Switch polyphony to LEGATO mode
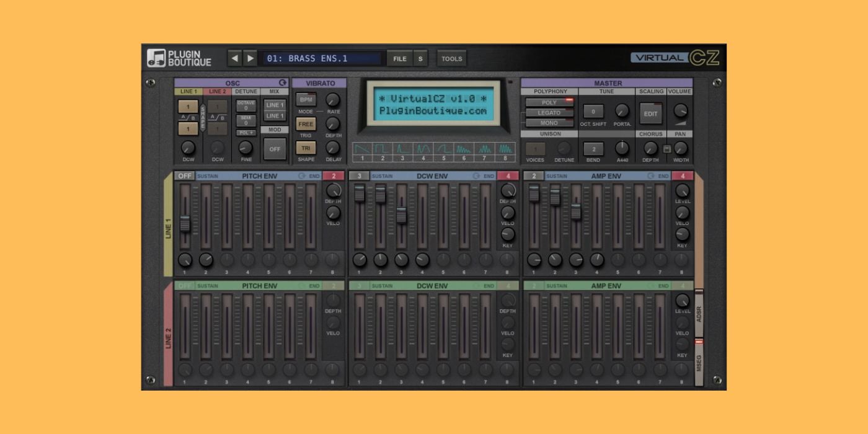The image size is (868, 434). [549, 113]
